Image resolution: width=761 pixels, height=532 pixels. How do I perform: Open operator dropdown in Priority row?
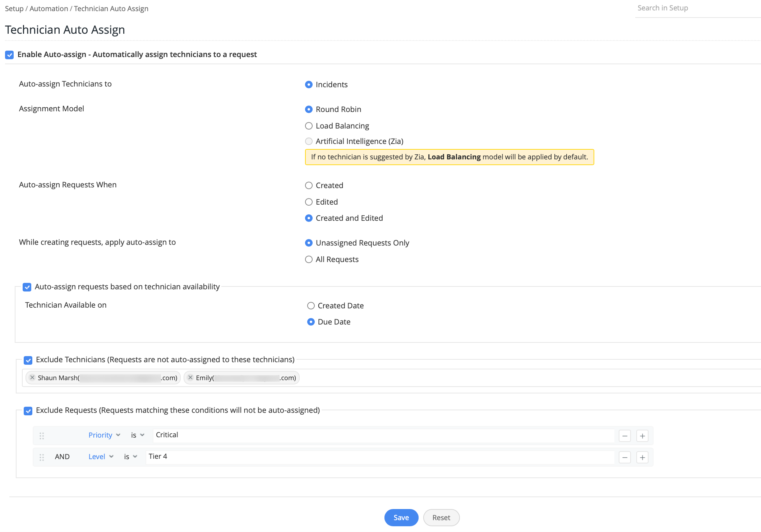[138, 435]
